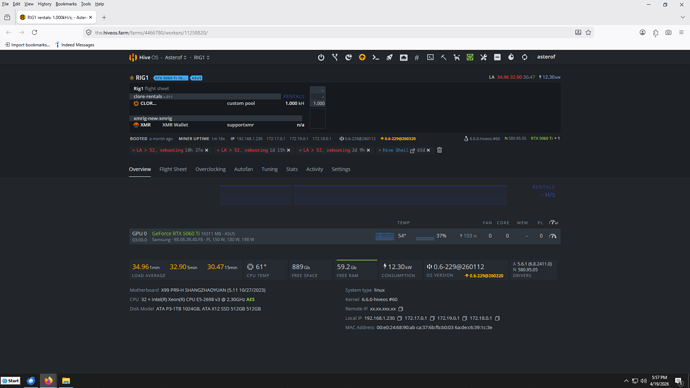
Task: Click the Hive OS logo
Action: coord(143,57)
